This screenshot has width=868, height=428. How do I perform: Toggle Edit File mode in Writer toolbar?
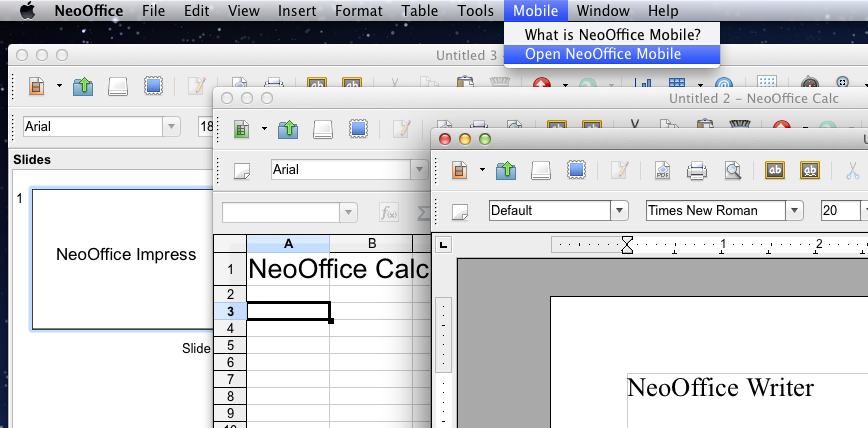[x=619, y=170]
